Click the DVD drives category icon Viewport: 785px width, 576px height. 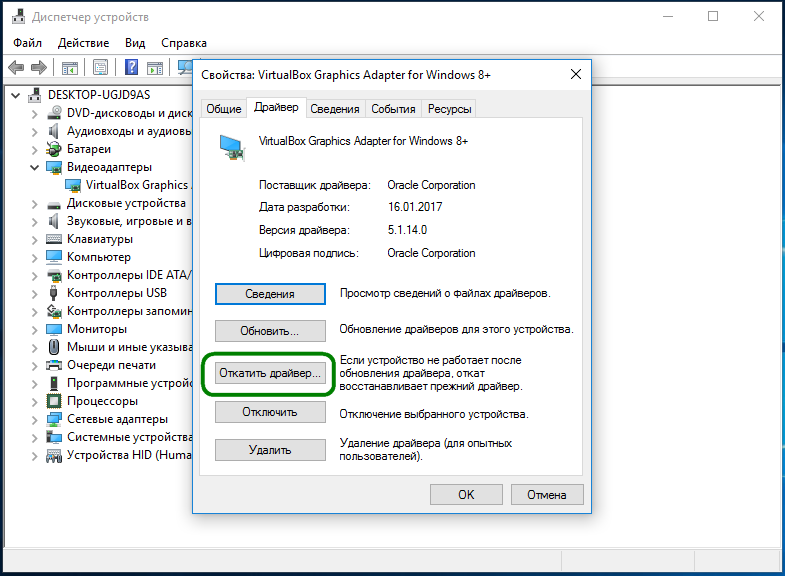point(54,113)
